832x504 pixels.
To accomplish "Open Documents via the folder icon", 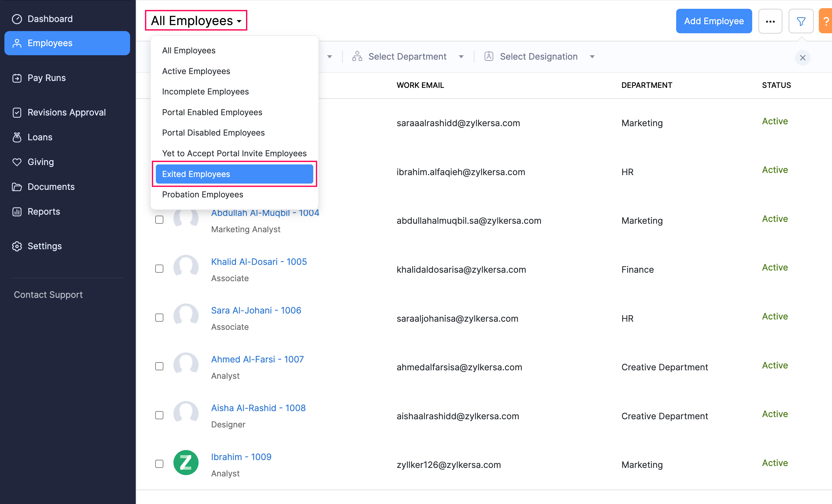I will (x=17, y=186).
